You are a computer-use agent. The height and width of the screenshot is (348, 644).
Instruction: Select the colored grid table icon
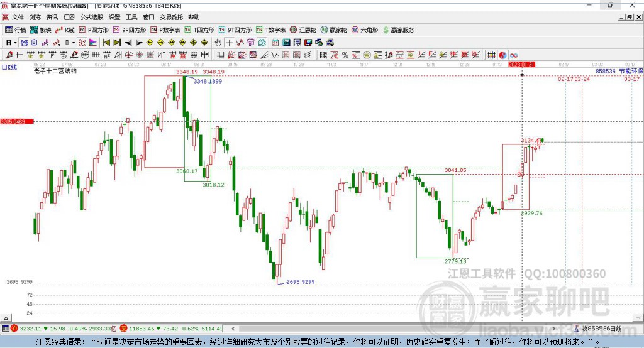pyautogui.click(x=491, y=55)
